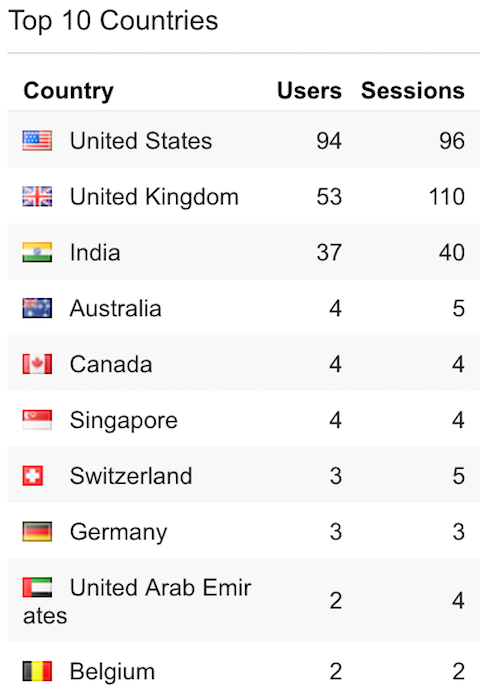This screenshot has width=495, height=700.
Task: Click the Top 10 Countries heading
Action: (x=113, y=21)
